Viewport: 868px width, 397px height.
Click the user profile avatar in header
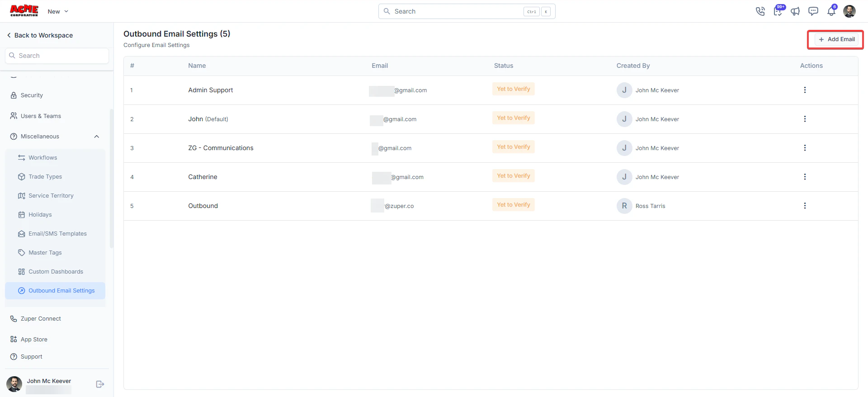coord(849,11)
